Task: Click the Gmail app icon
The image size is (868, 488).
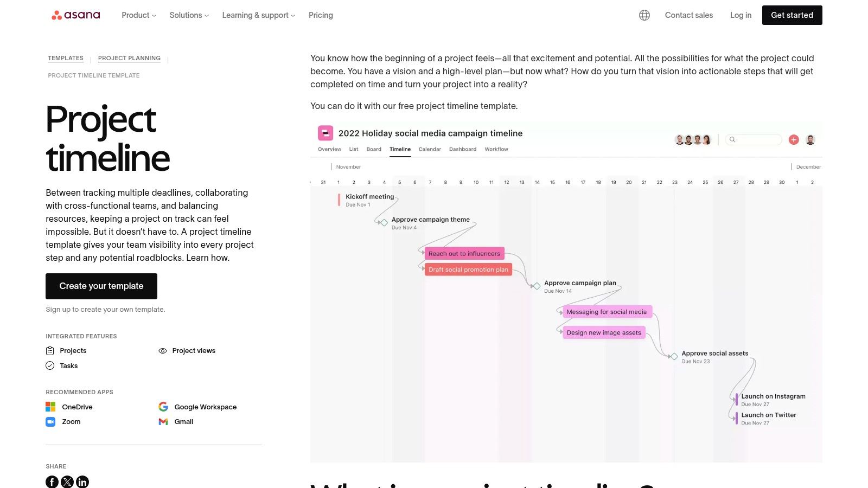Action: [163, 422]
